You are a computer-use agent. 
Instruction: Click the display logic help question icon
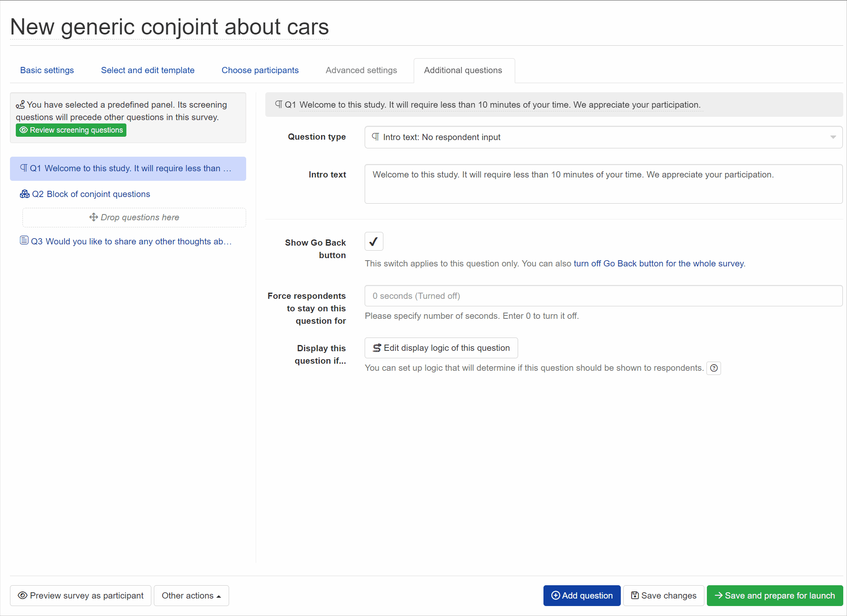(x=714, y=368)
